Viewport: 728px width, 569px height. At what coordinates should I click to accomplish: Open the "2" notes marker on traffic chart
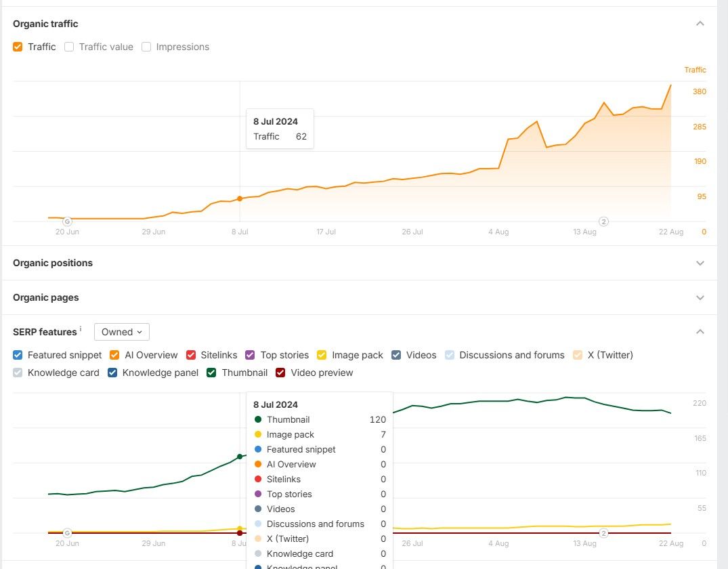pyautogui.click(x=603, y=221)
